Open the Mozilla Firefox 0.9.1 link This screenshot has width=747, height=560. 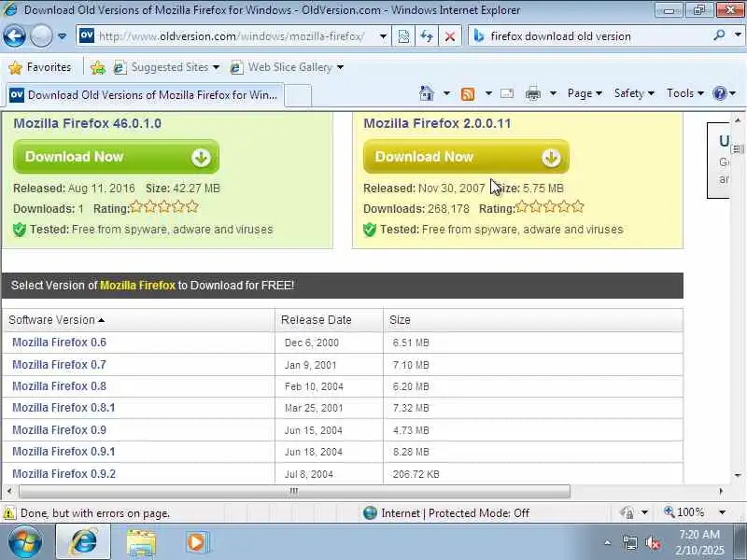tap(63, 452)
